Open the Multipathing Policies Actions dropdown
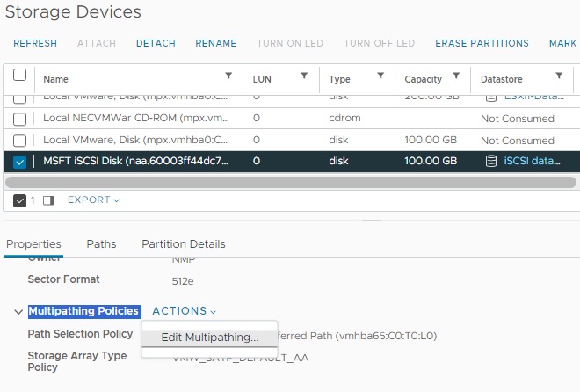This screenshot has width=580, height=392. click(184, 311)
